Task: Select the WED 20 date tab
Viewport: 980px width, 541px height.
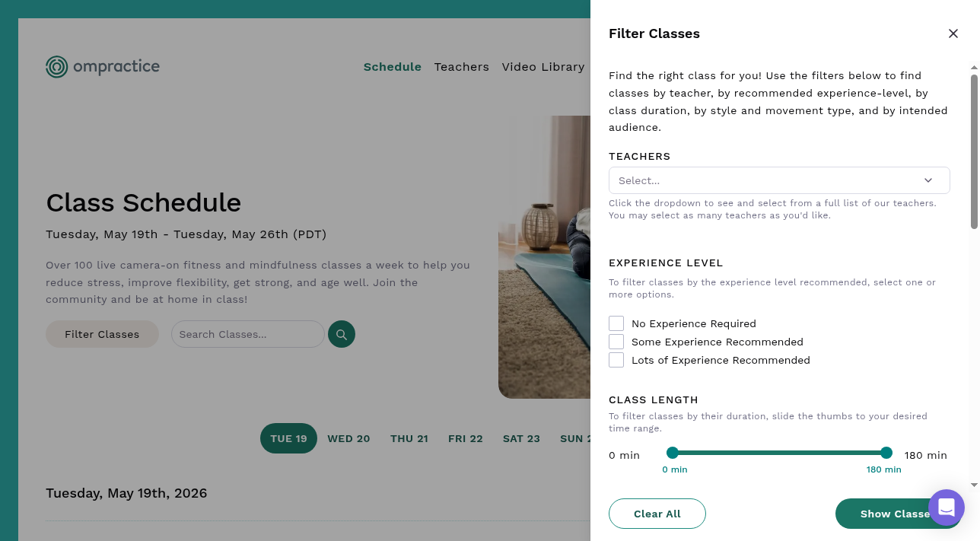Action: pos(348,438)
